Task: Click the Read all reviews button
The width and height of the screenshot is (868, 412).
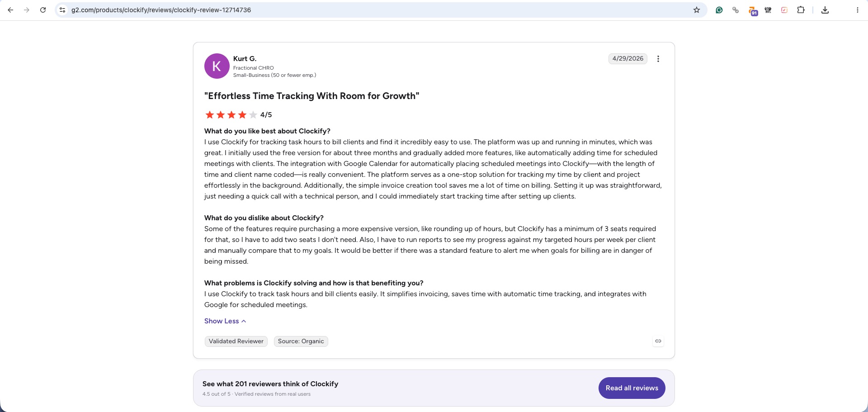Action: point(632,388)
